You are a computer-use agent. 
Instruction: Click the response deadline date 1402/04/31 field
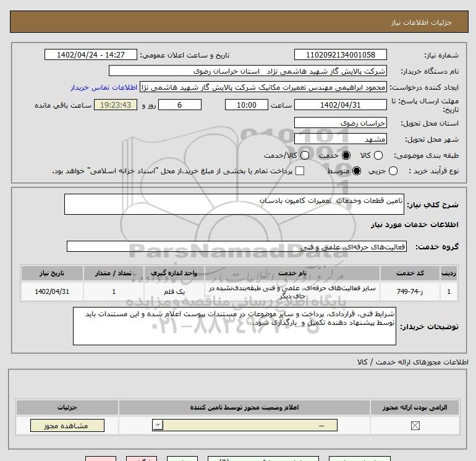[340, 105]
